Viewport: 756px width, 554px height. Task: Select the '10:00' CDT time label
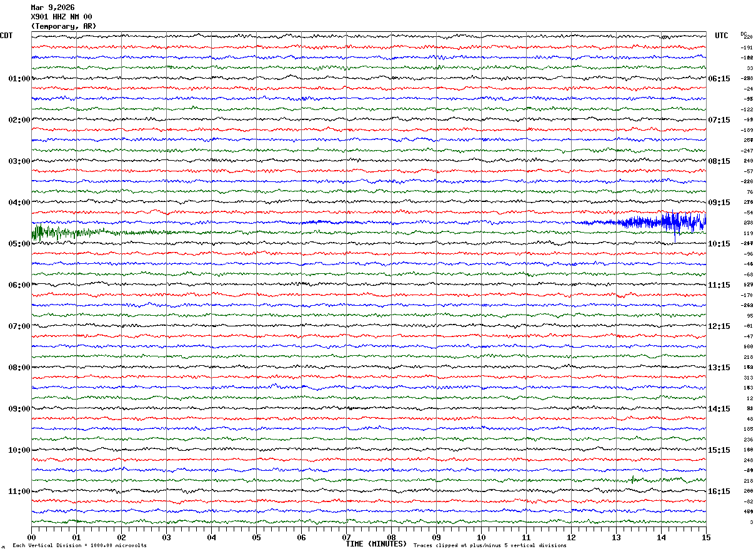pos(19,450)
